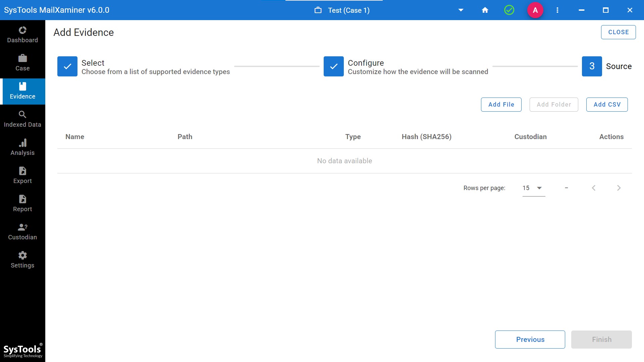This screenshot has height=362, width=644.
Task: Open the Export section icon
Action: pos(22,171)
